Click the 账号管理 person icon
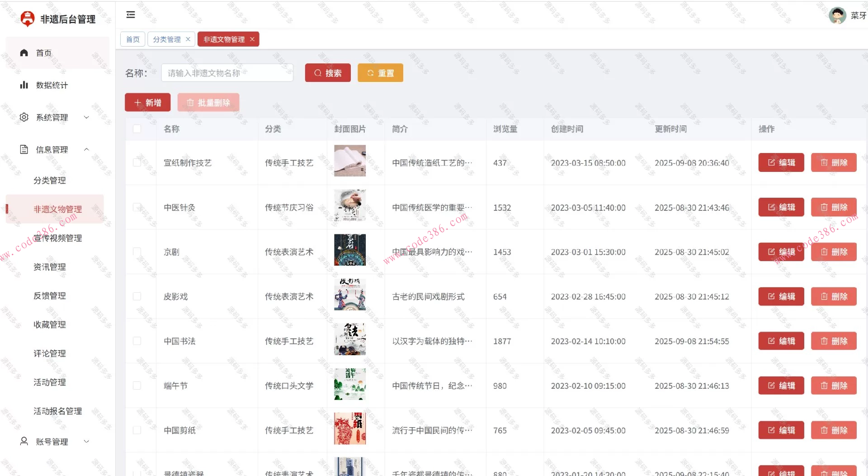This screenshot has width=868, height=476. 24,441
